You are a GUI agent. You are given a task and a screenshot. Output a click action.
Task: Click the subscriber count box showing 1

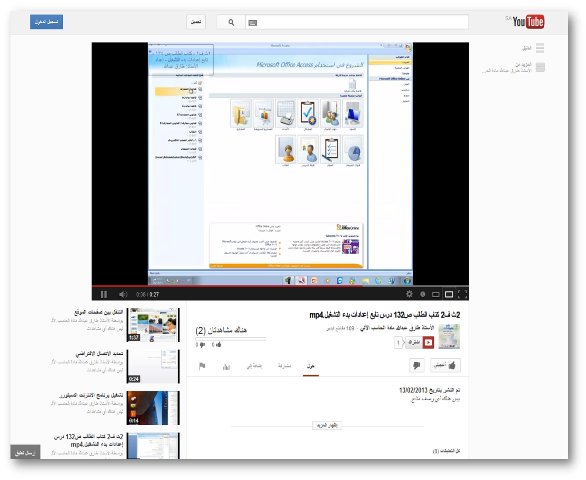click(398, 342)
